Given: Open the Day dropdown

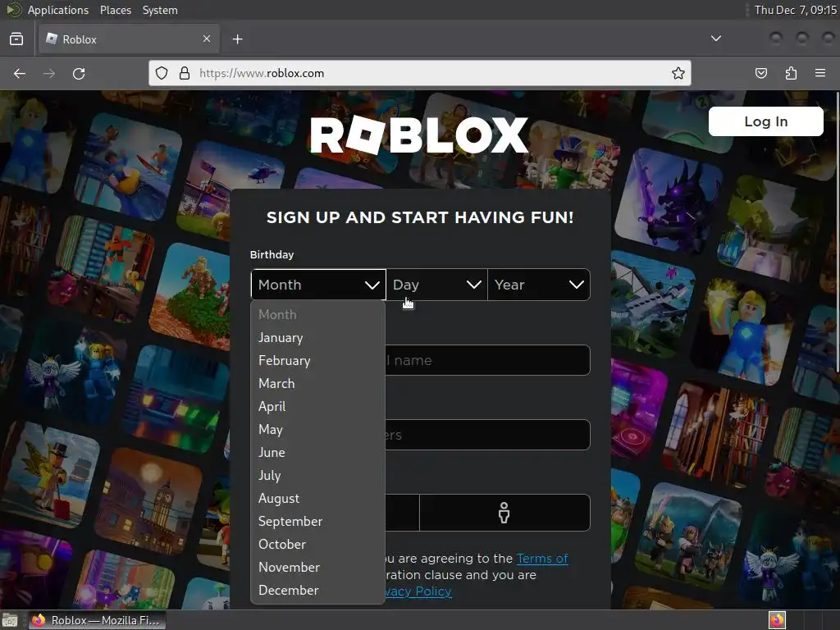Looking at the screenshot, I should [436, 285].
